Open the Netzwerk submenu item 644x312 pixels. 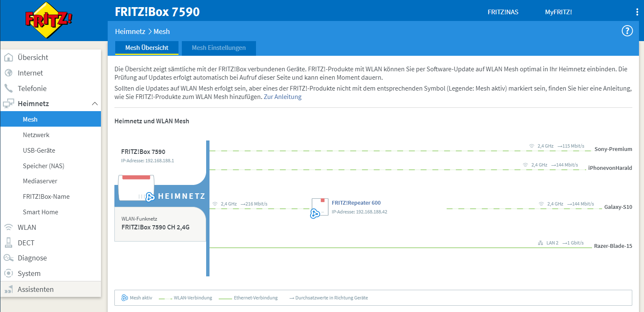(36, 135)
